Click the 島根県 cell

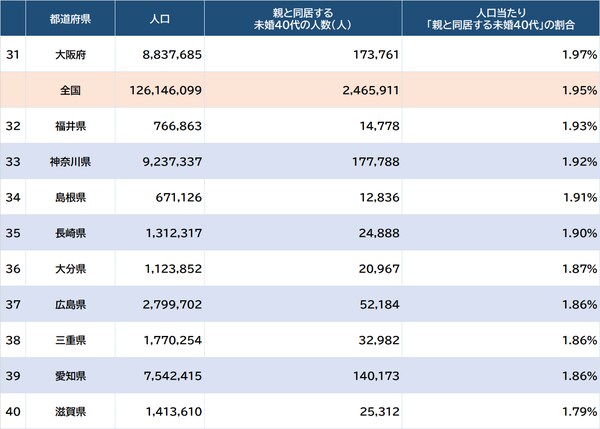click(x=69, y=197)
